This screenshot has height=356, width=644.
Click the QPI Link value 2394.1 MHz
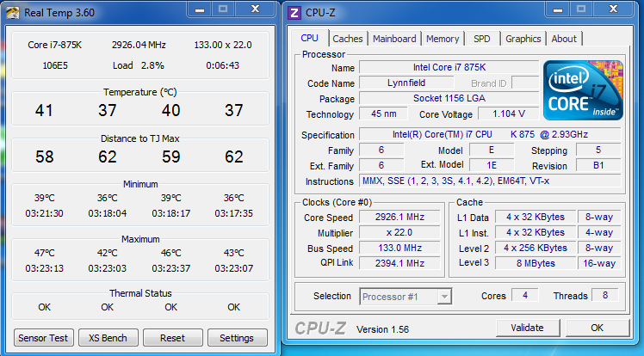point(399,263)
